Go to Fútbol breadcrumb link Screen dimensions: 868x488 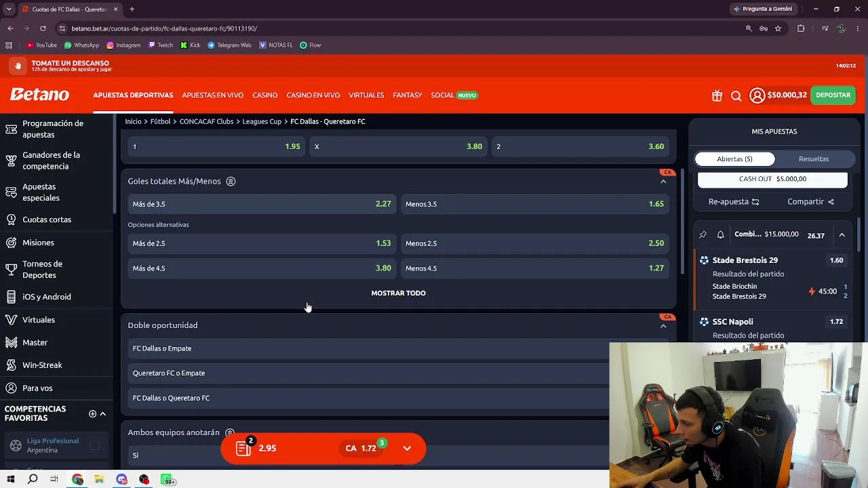[x=160, y=122]
